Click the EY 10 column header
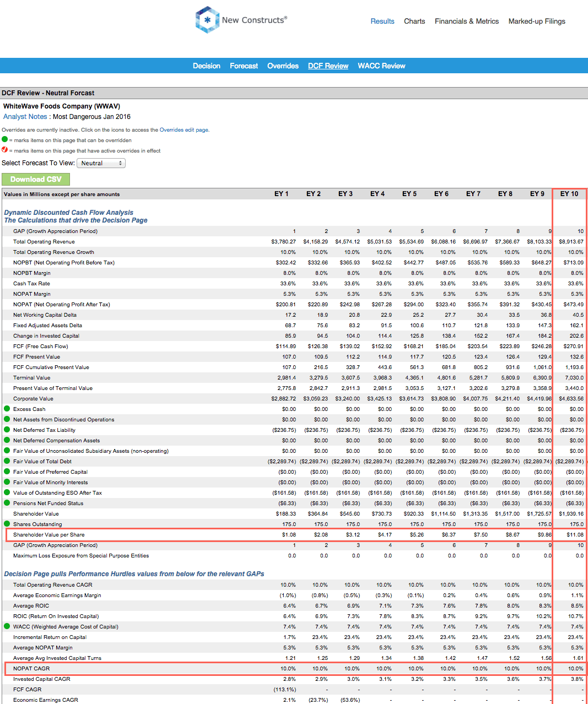 click(x=569, y=194)
